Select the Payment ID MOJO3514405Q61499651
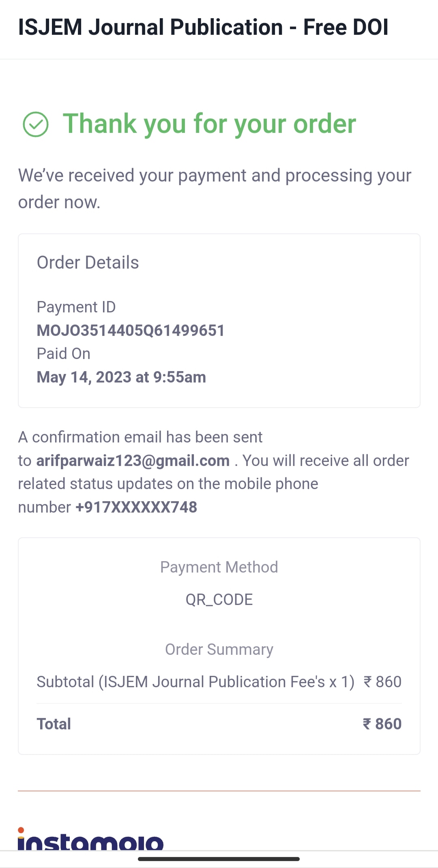The width and height of the screenshot is (438, 868). [x=131, y=331]
